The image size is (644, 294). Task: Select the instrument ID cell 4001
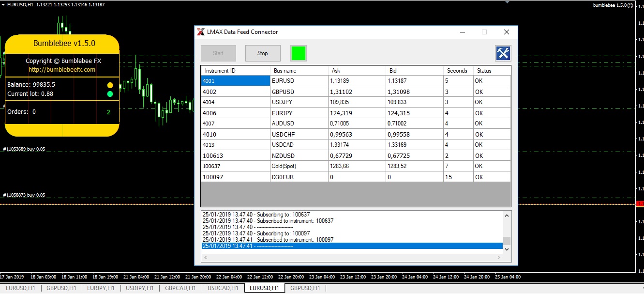point(236,81)
